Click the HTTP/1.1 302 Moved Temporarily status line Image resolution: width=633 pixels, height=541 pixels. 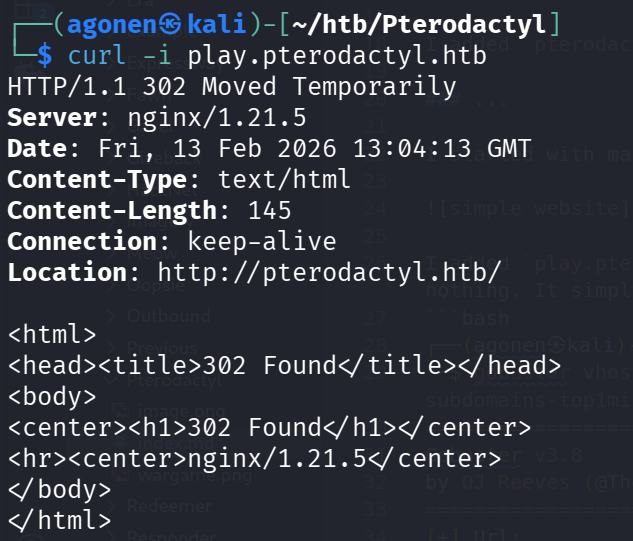pos(231,86)
